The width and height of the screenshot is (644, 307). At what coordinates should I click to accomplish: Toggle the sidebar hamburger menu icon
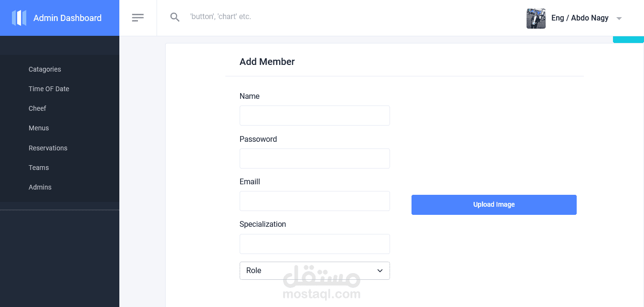138,18
